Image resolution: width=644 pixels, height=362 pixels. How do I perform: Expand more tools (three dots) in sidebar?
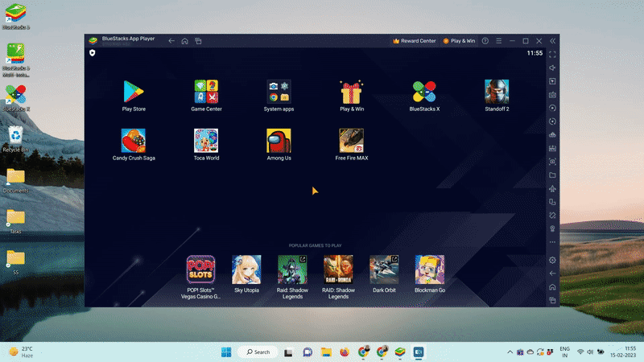coord(552,242)
